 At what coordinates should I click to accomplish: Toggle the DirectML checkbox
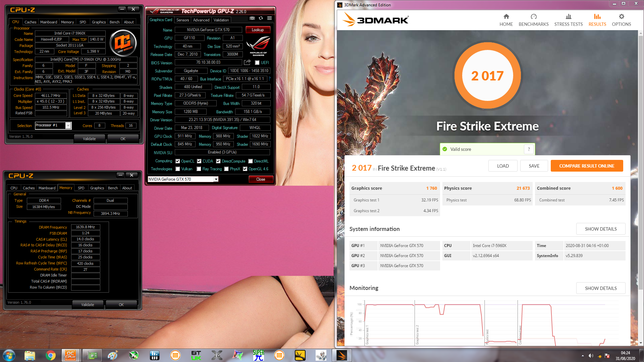tap(251, 161)
